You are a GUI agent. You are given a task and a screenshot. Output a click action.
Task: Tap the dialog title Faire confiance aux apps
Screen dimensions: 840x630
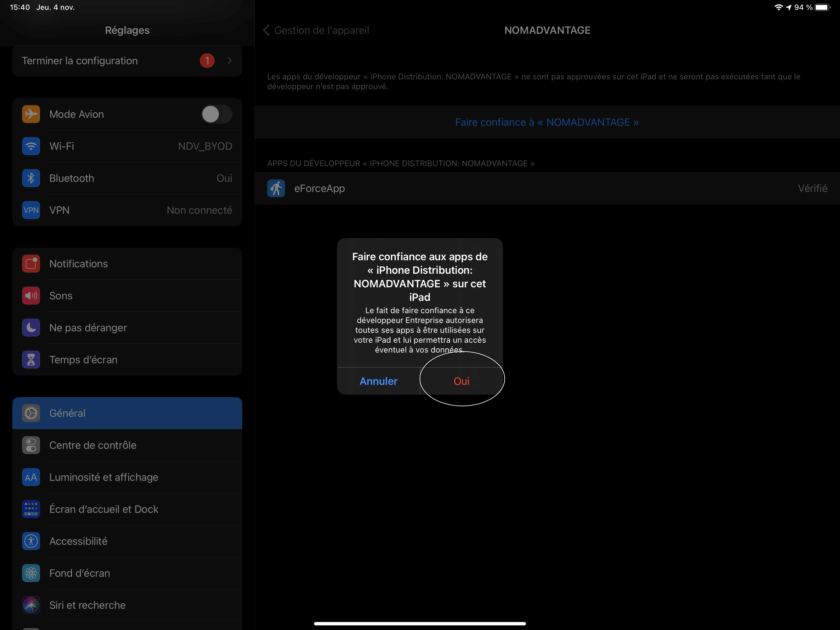420,277
